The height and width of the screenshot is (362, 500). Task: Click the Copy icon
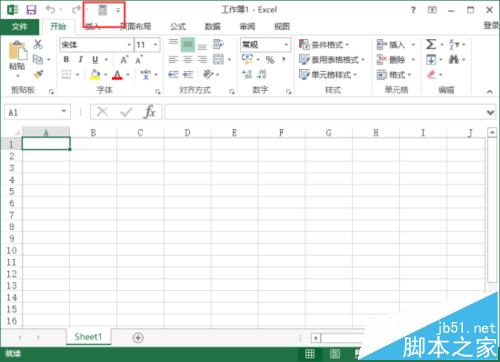(x=38, y=59)
